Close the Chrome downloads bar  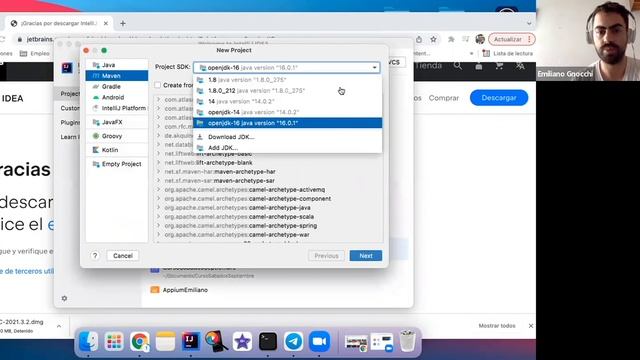pos(531,326)
